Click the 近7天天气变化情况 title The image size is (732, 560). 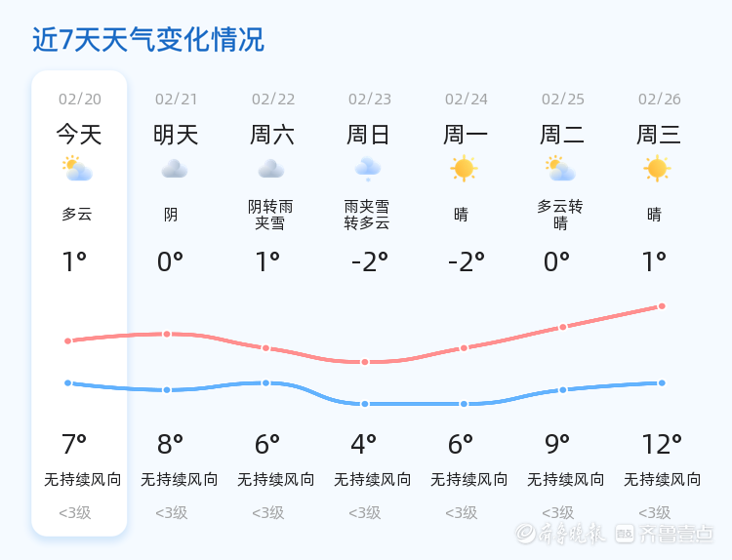click(148, 39)
